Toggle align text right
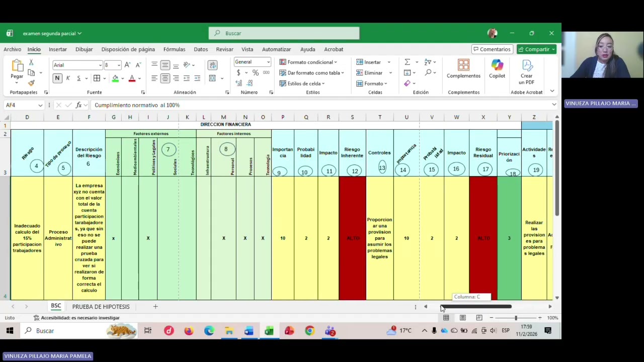This screenshot has height=362, width=644. click(176, 78)
